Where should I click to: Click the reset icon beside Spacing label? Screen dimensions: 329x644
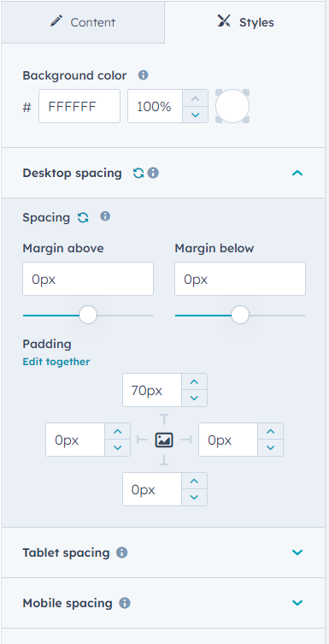[x=83, y=217]
